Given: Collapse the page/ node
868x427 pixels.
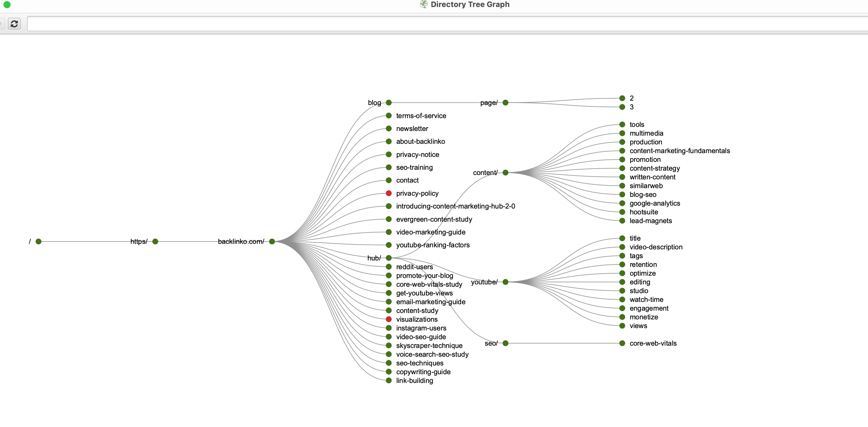Looking at the screenshot, I should tap(506, 102).
